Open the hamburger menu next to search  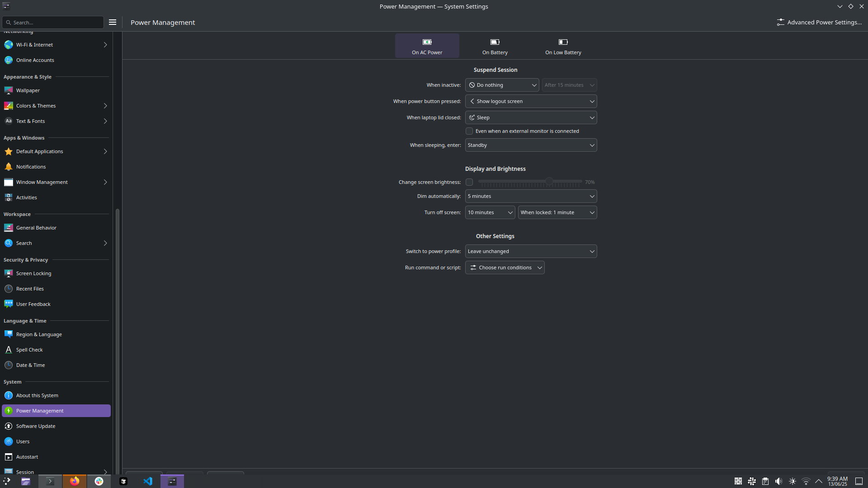[x=113, y=22]
